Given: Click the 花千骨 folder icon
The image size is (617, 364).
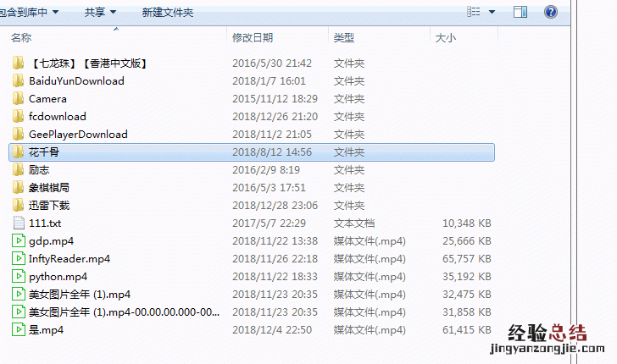Looking at the screenshot, I should pyautogui.click(x=18, y=152).
